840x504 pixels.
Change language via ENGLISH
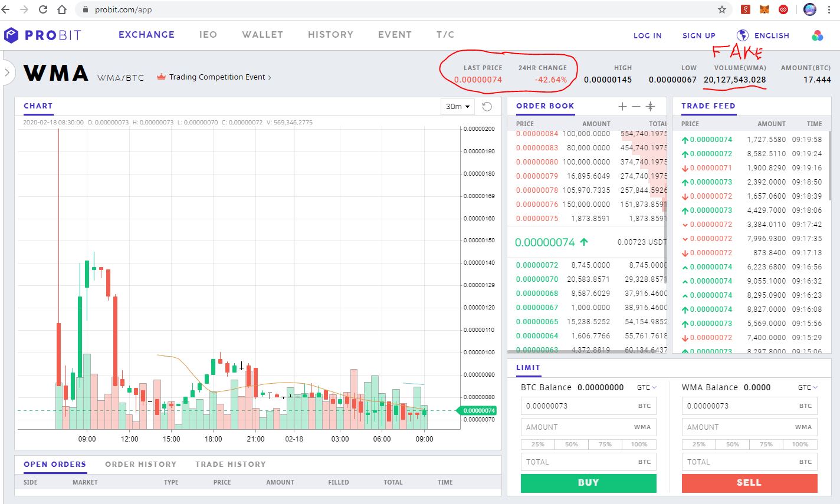pos(772,36)
